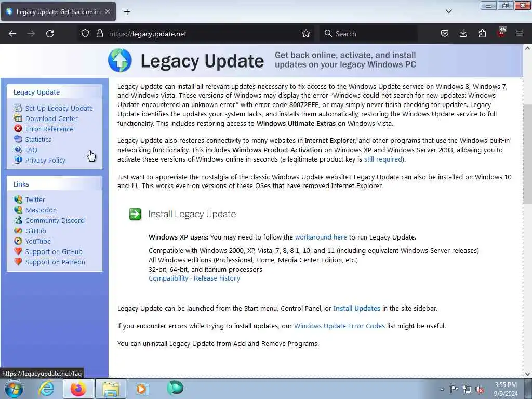The image size is (532, 399).
Task: Open the Firefox hamburger application menu
Action: point(520,34)
